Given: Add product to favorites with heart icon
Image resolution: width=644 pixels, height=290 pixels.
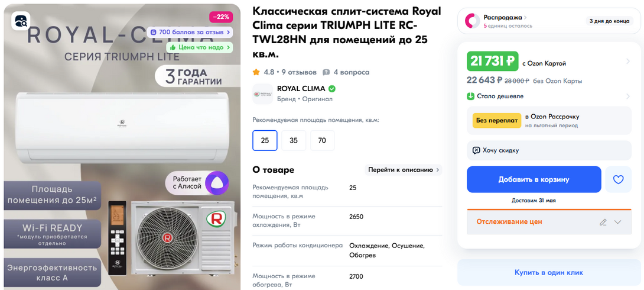Looking at the screenshot, I should point(618,179).
